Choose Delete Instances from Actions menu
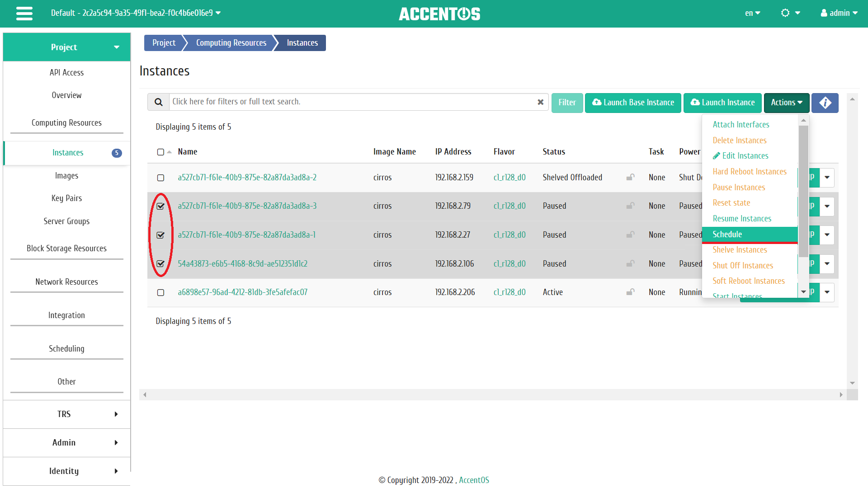The height and width of the screenshot is (488, 868). 740,141
